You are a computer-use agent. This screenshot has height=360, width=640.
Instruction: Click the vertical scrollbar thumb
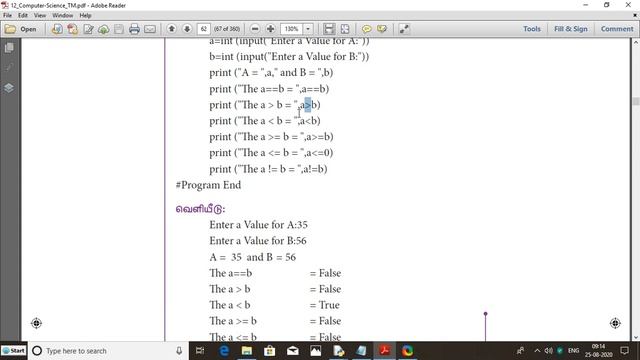[636, 101]
